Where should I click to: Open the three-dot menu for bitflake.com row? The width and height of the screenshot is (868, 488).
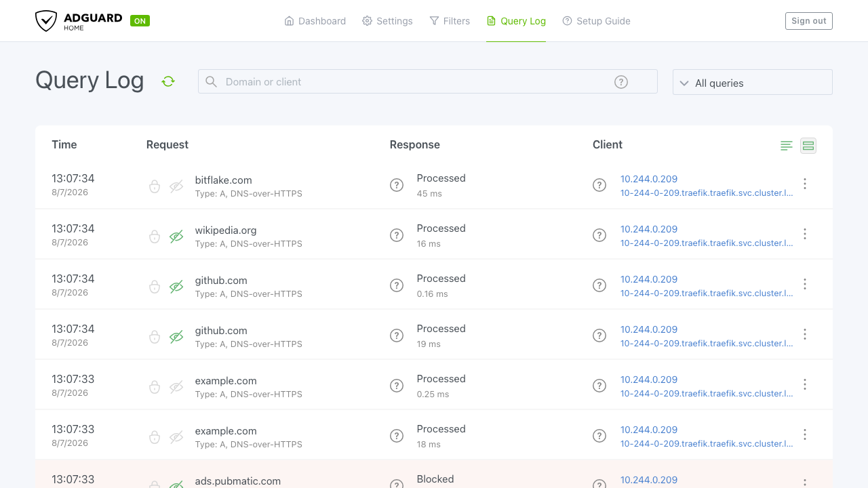point(805,184)
